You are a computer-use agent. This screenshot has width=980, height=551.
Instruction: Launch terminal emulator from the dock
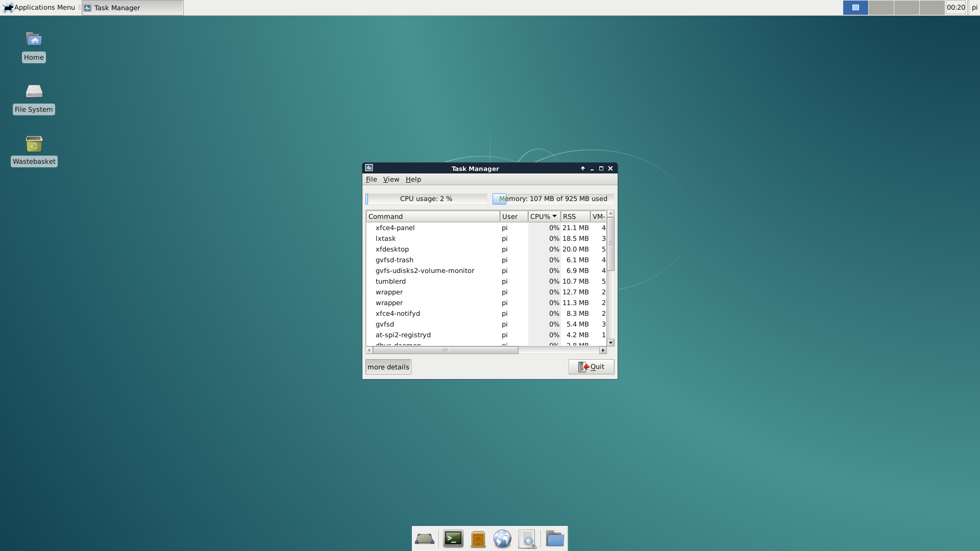[453, 539]
